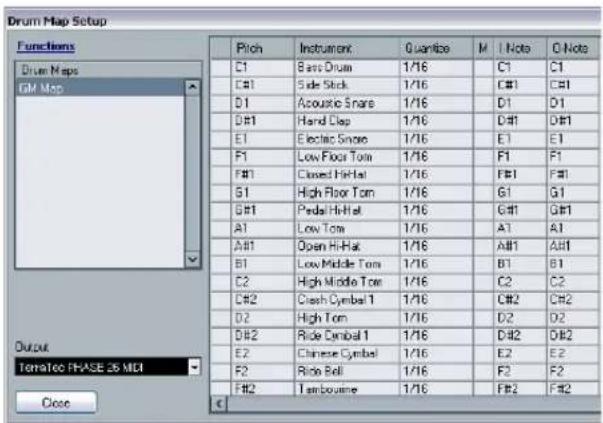Open Quantize value for Closed Hi-Hat

(x=436, y=175)
